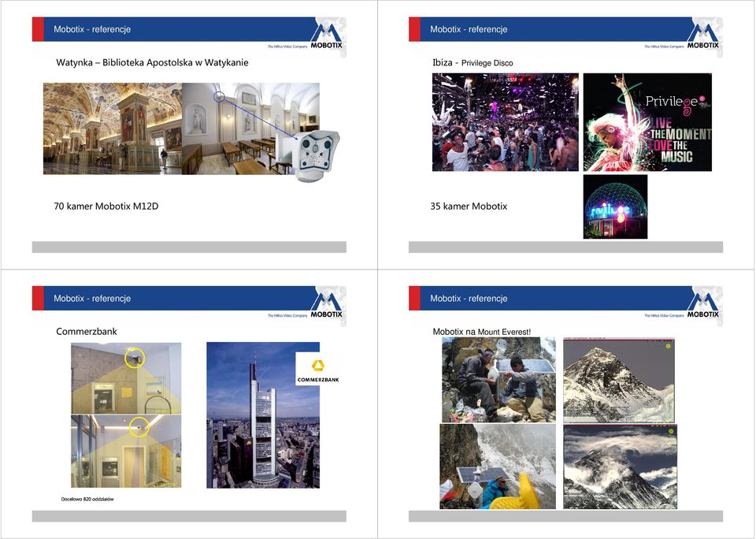The width and height of the screenshot is (756, 539).
Task: Select the upper ATM lobby photo
Action: pos(126,378)
